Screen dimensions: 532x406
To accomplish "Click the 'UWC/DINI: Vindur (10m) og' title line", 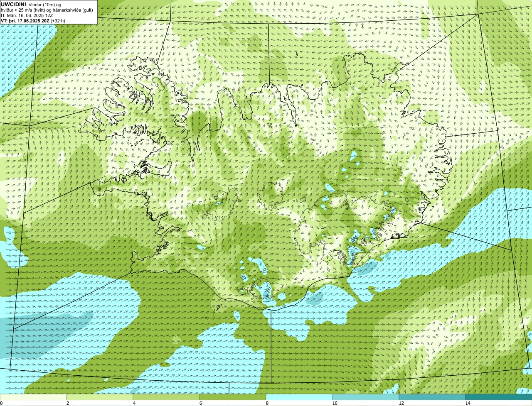I will (31, 4).
